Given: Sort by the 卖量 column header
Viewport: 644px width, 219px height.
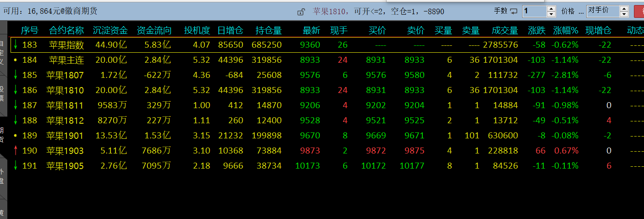Looking at the screenshot, I should [x=471, y=31].
